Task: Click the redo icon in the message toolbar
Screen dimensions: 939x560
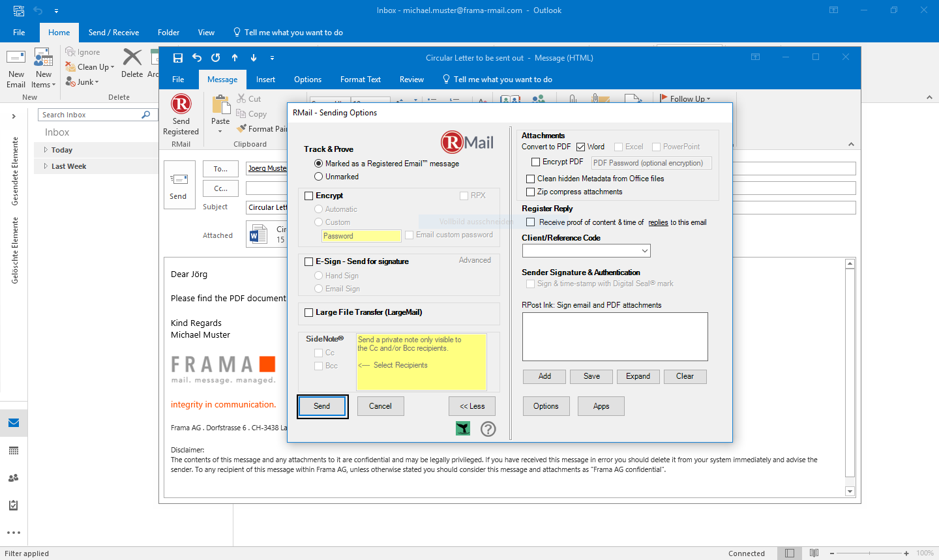Action: tap(216, 58)
